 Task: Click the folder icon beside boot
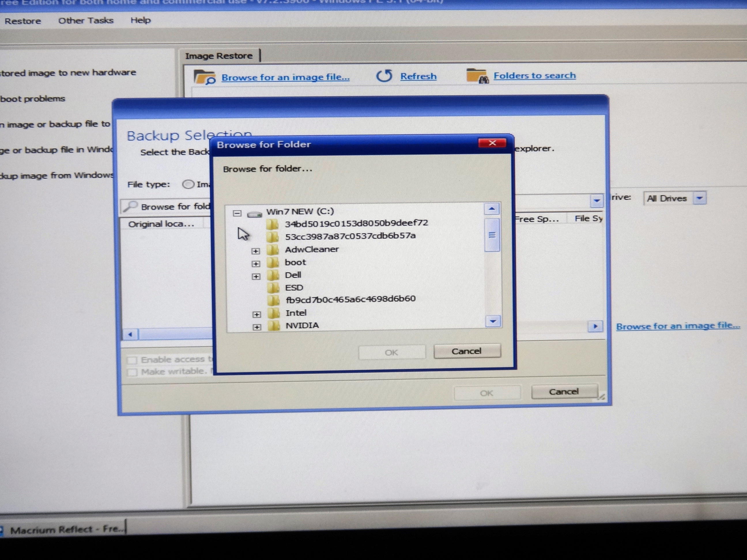tap(273, 263)
